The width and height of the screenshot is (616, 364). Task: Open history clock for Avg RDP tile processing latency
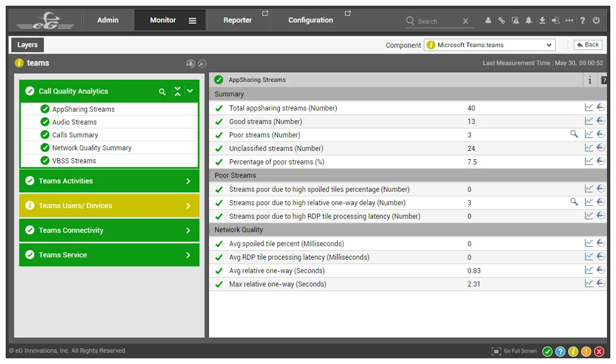click(601, 256)
